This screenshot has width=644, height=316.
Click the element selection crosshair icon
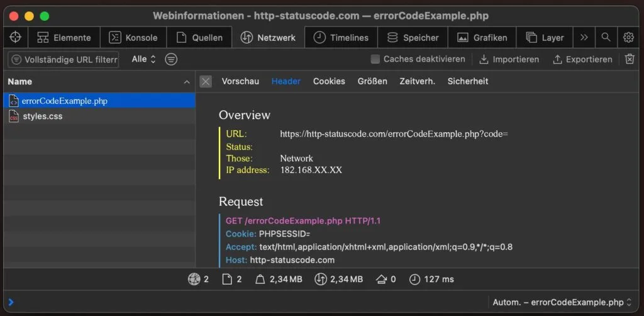pyautogui.click(x=16, y=37)
